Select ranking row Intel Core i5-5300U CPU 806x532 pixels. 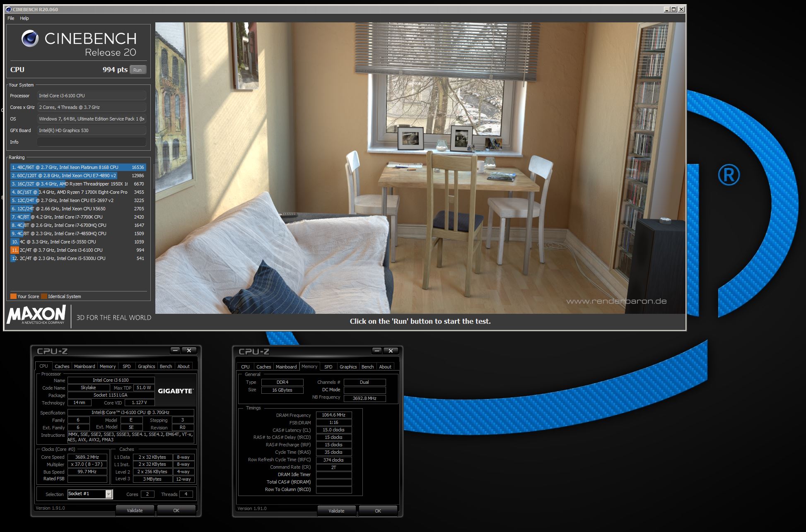tap(78, 258)
